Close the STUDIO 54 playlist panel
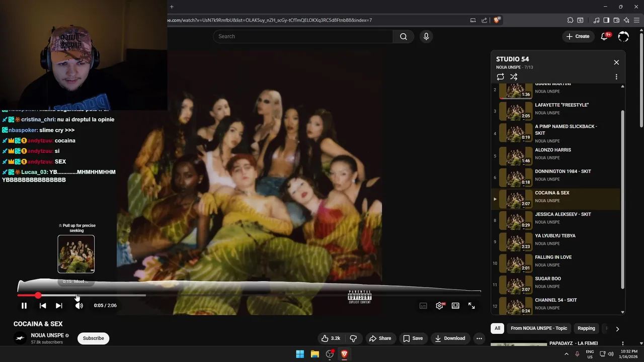The width and height of the screenshot is (644, 362). tap(616, 62)
